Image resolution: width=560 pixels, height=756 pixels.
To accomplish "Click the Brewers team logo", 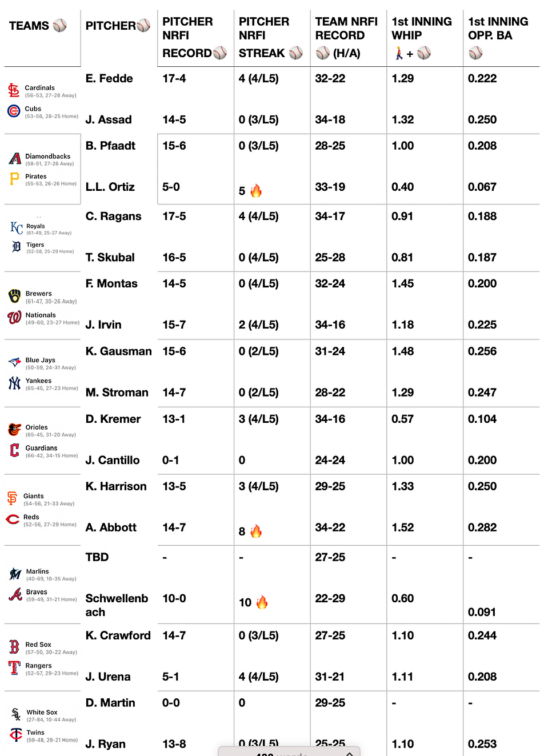I will (x=14, y=295).
